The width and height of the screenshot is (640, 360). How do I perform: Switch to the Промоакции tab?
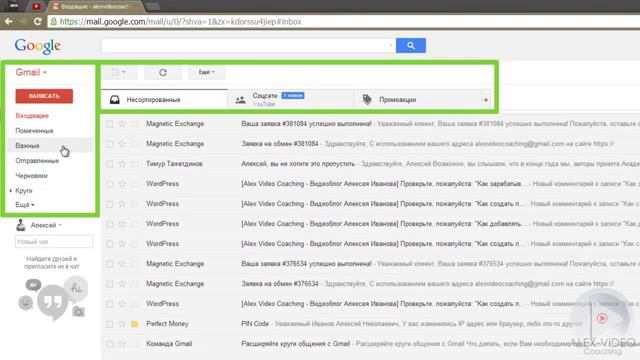[x=418, y=100]
